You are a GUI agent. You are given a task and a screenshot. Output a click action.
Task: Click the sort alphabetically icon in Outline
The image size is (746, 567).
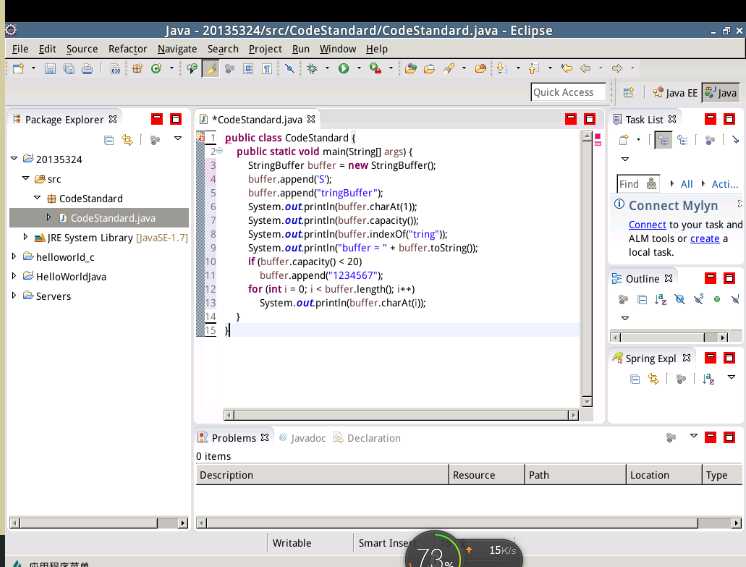pyautogui.click(x=660, y=299)
